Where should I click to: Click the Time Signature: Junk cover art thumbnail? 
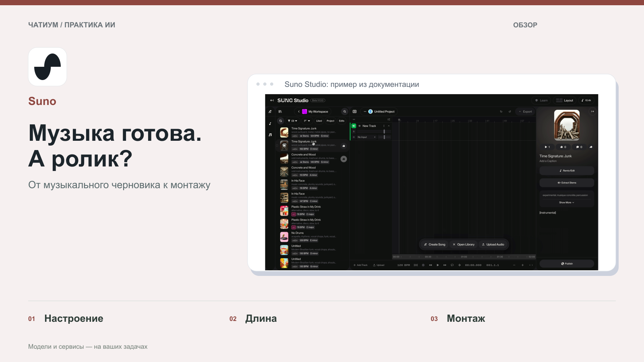click(x=567, y=125)
